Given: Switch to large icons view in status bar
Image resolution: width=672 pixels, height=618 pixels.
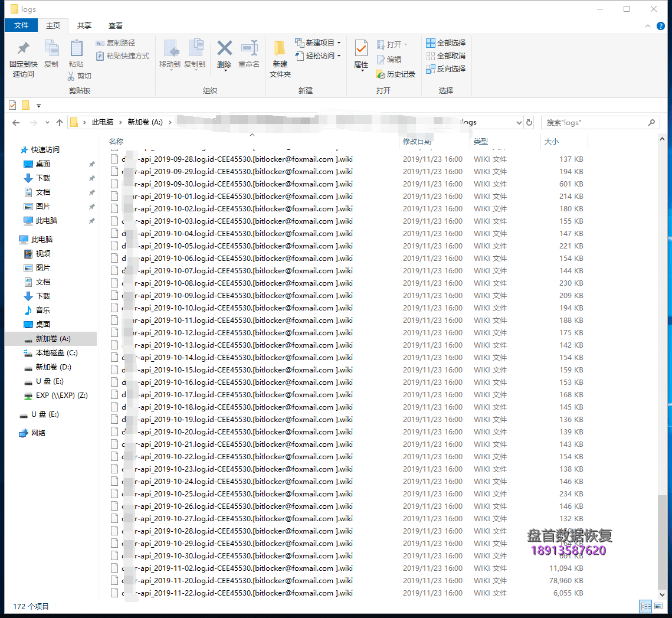Looking at the screenshot, I should click(x=658, y=606).
